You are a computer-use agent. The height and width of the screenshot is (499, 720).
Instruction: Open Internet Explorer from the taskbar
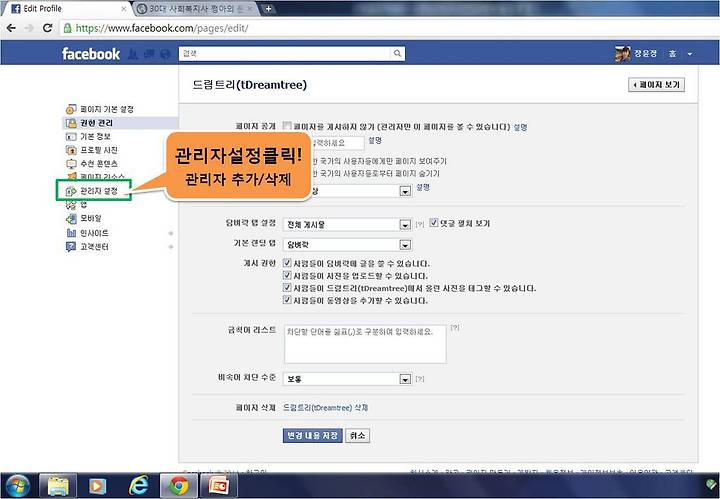pos(139,486)
